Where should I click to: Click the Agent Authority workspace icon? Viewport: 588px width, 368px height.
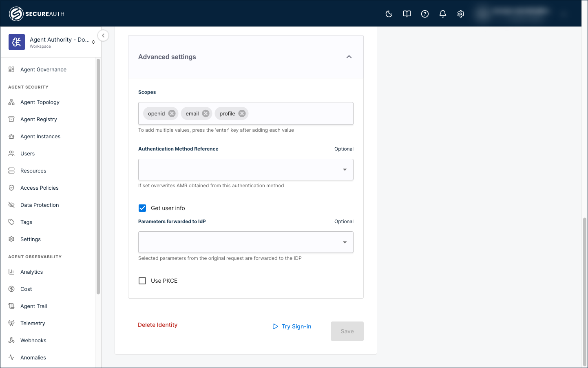[17, 42]
